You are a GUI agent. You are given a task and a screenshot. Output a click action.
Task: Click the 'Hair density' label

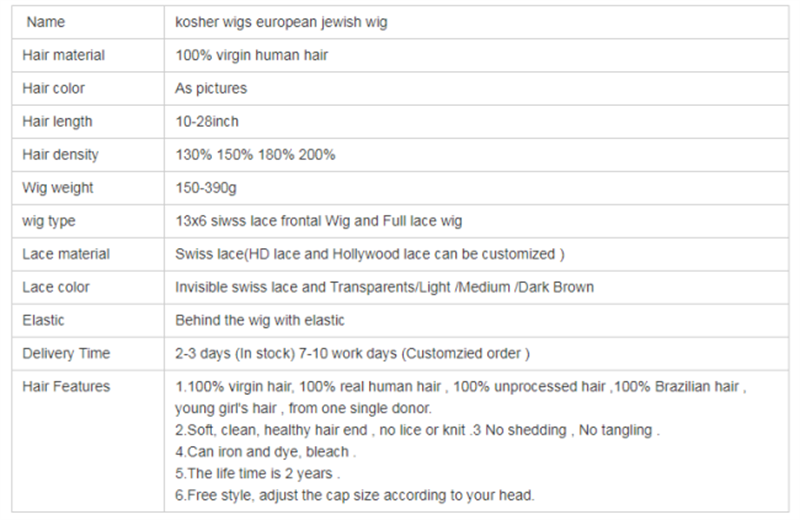tap(60, 155)
